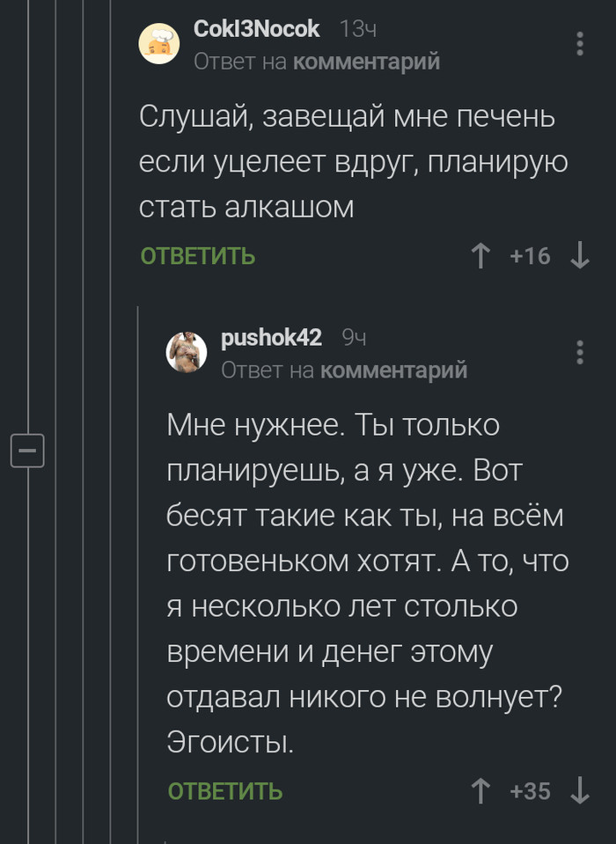Collapse the comment thread with minus button
Image resolution: width=616 pixels, height=844 pixels.
pyautogui.click(x=26, y=451)
